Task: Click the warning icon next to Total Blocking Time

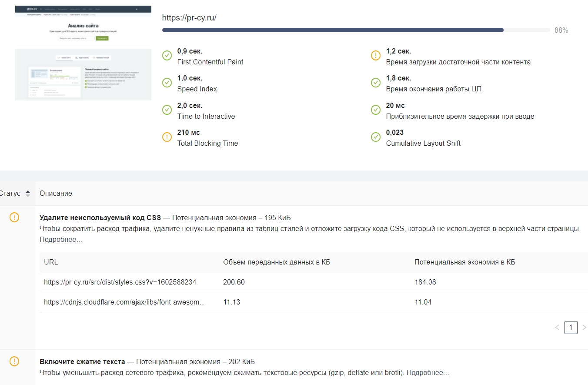Action: tap(167, 137)
